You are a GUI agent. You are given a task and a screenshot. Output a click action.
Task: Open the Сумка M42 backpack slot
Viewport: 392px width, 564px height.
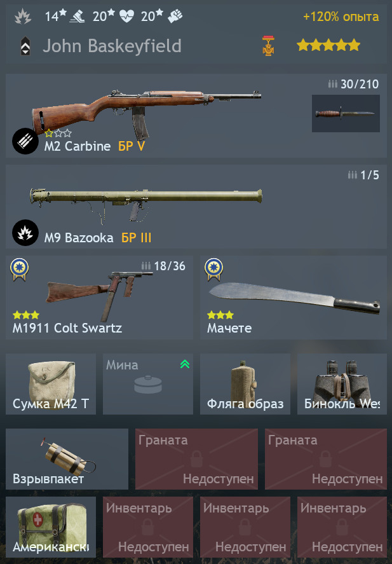pos(51,384)
